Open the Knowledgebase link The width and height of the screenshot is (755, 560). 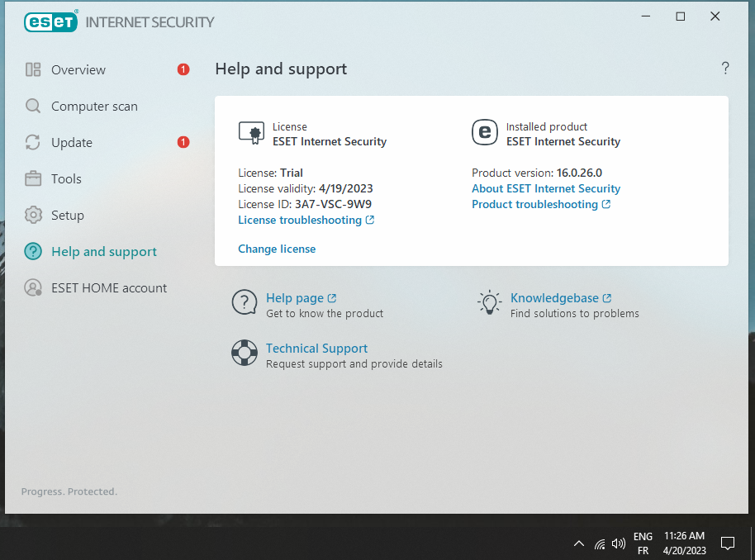tap(555, 298)
